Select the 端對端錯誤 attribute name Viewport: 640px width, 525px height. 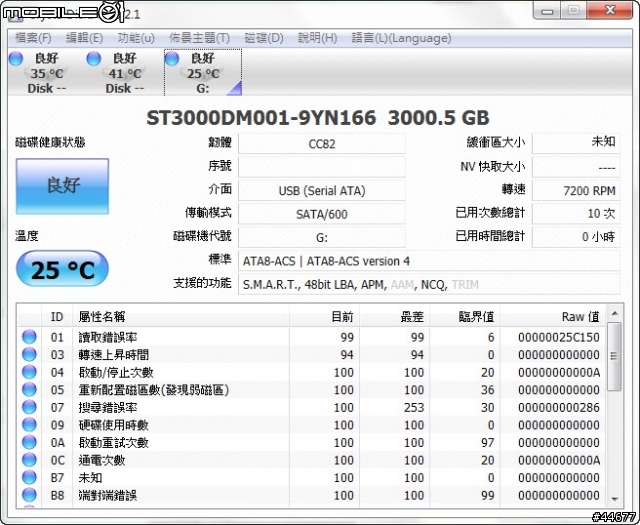(x=108, y=495)
